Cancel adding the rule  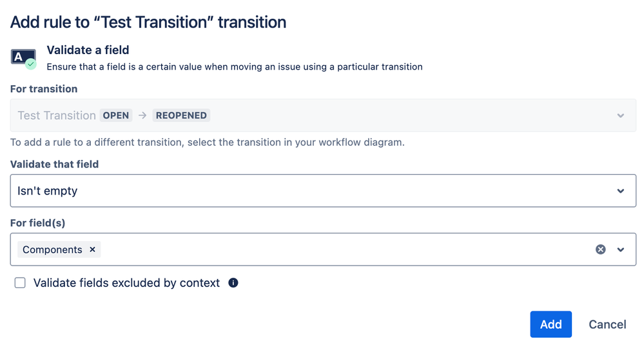(x=607, y=324)
